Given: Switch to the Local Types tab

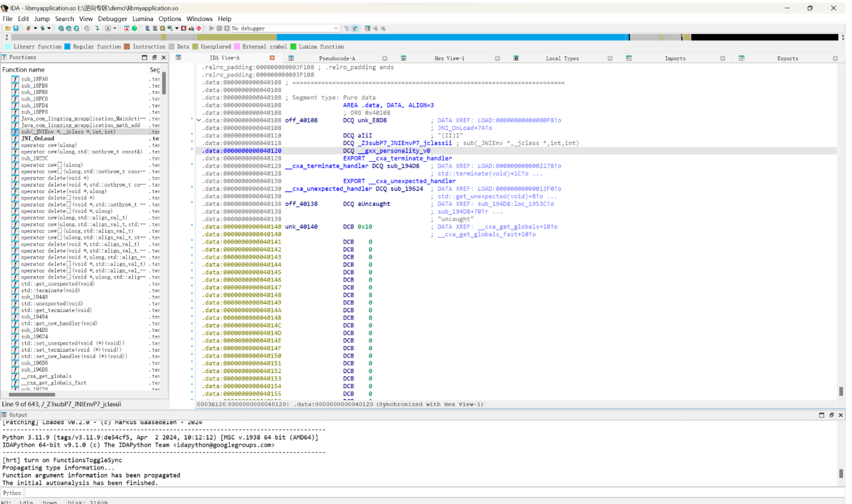Looking at the screenshot, I should [562, 58].
